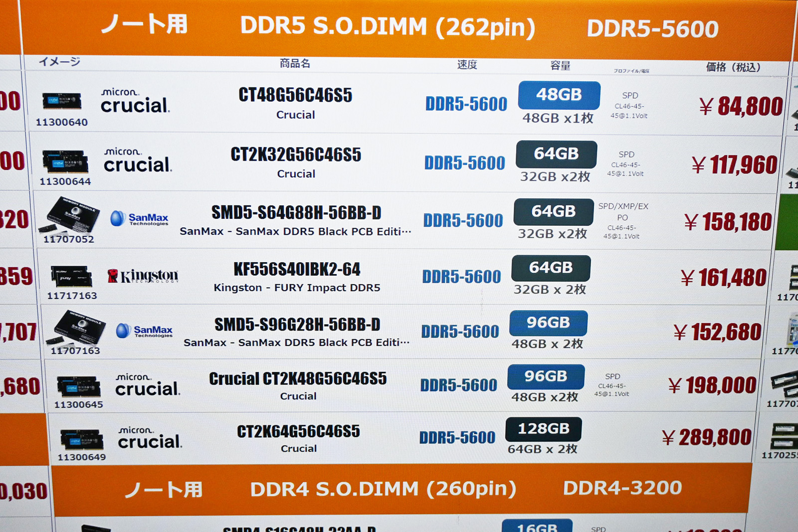Screen dimensions: 798x532
Task: Open the memory module image labeled 11300644
Action: (65, 161)
